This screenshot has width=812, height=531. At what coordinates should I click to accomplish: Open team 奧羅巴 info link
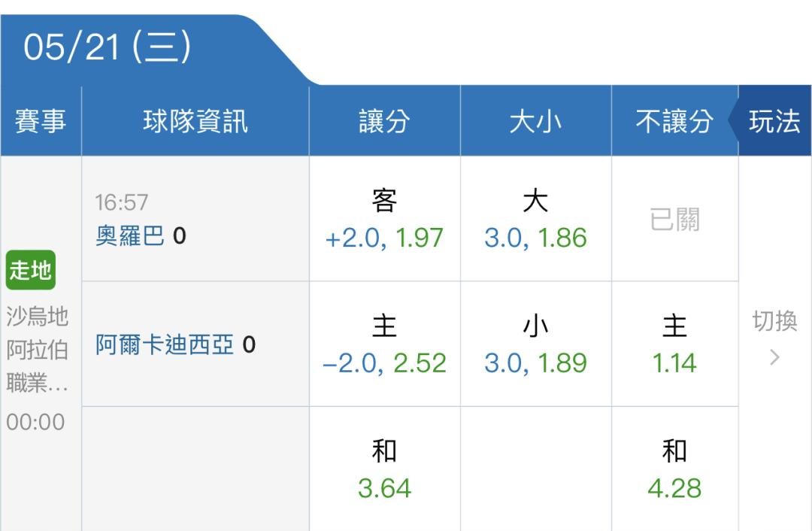pyautogui.click(x=130, y=236)
